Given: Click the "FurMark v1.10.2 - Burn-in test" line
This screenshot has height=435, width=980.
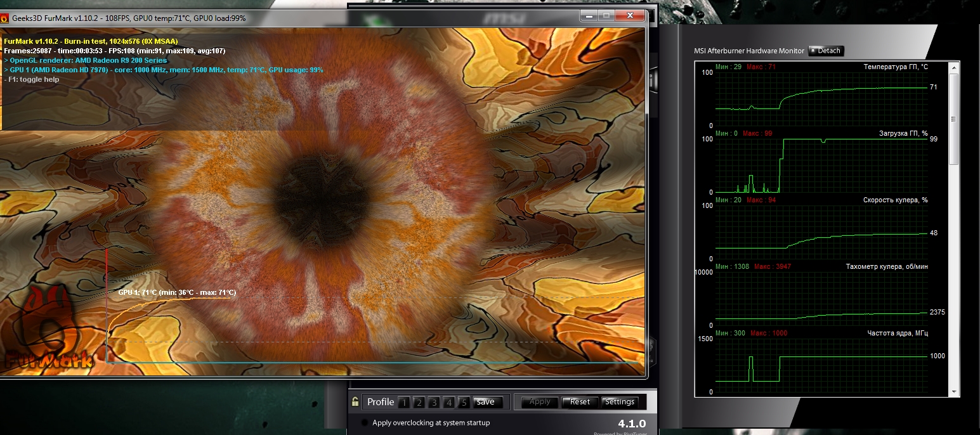Looking at the screenshot, I should tap(91, 41).
